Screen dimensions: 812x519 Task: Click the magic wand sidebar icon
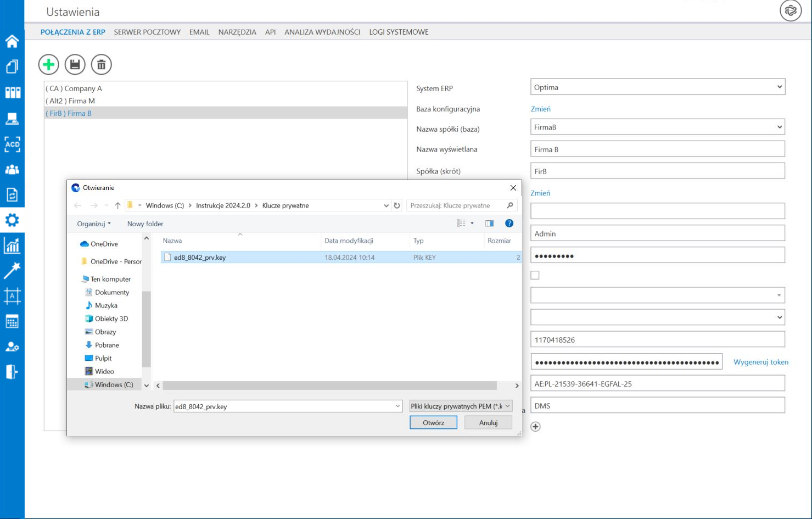pos(12,270)
